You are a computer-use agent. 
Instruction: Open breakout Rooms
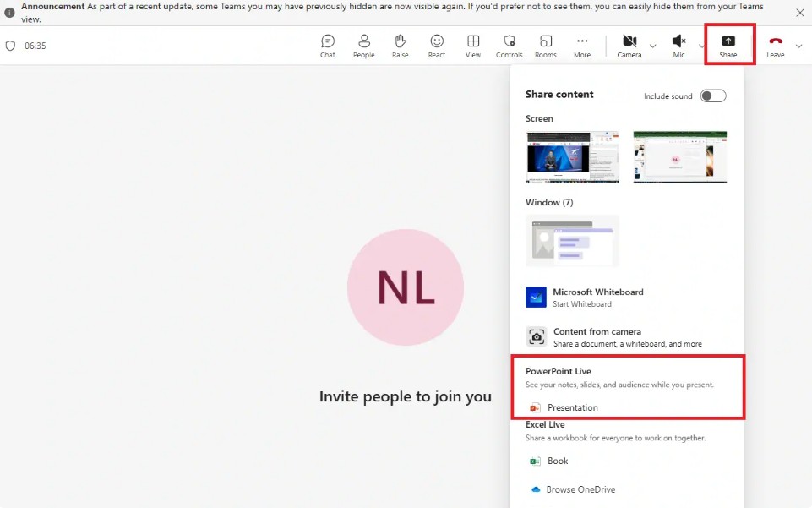pos(546,46)
